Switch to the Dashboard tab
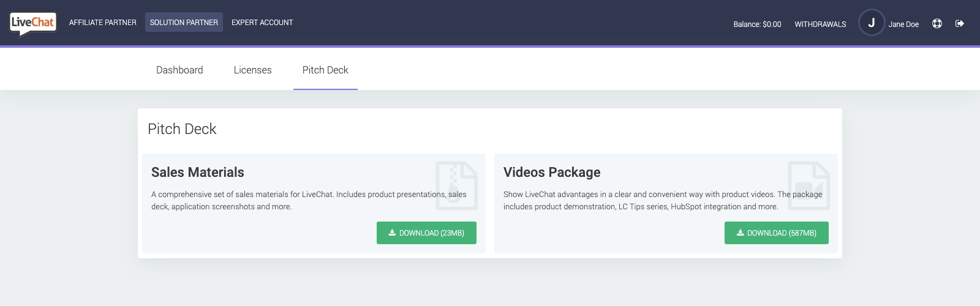 [x=179, y=70]
